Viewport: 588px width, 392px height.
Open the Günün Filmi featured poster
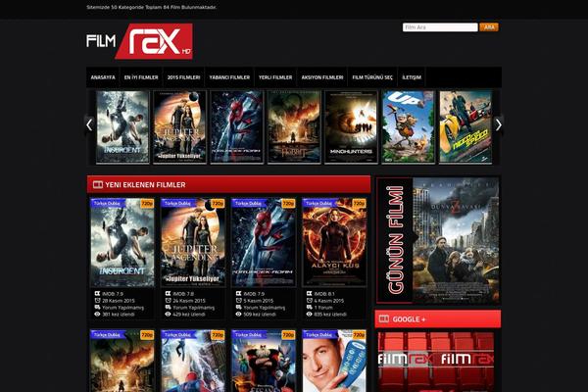pos(456,241)
